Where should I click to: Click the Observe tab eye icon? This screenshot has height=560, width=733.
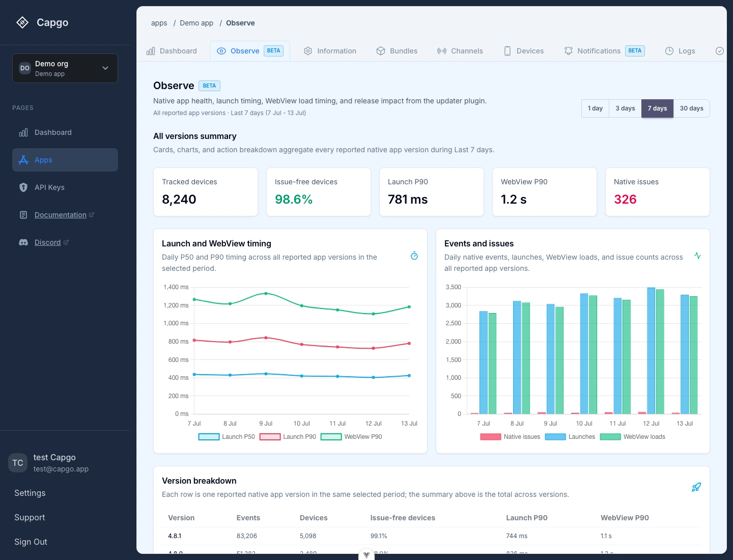(221, 51)
